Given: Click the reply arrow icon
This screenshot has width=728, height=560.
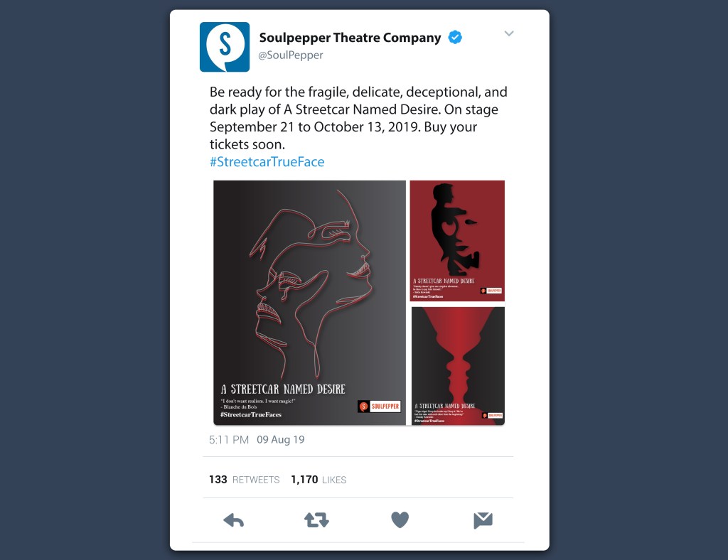Looking at the screenshot, I should tap(233, 520).
